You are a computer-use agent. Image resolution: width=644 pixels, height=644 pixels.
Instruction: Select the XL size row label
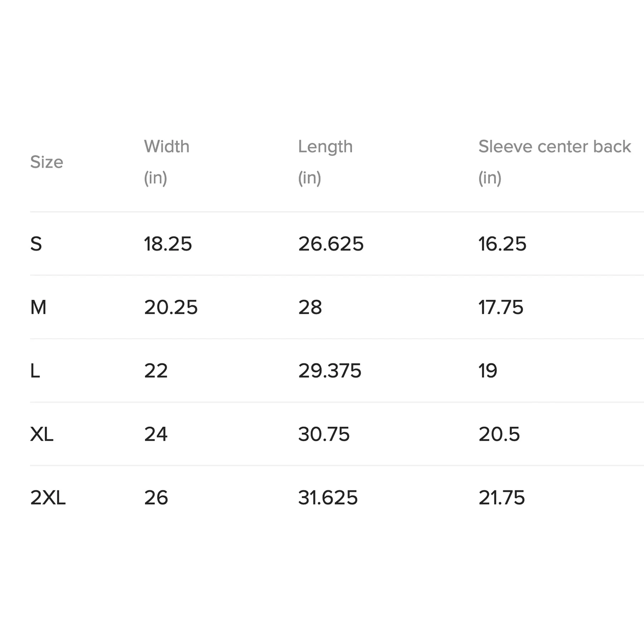click(x=42, y=434)
